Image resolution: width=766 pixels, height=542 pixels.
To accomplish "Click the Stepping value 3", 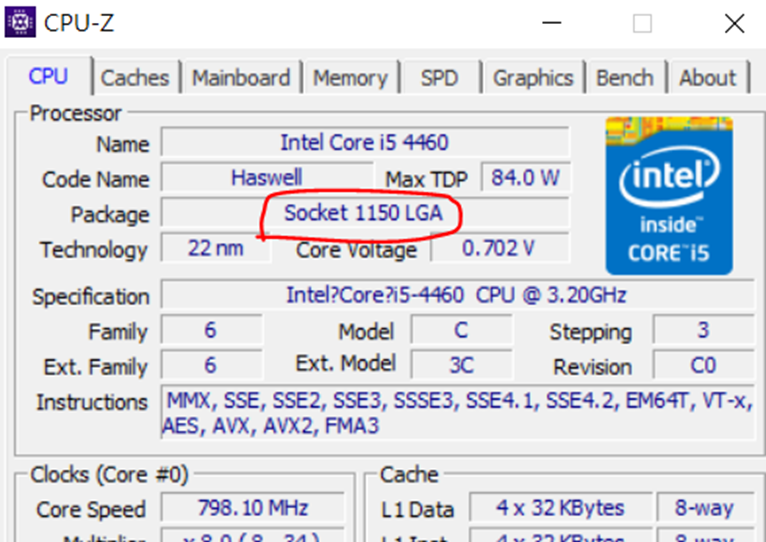I will point(703,330).
